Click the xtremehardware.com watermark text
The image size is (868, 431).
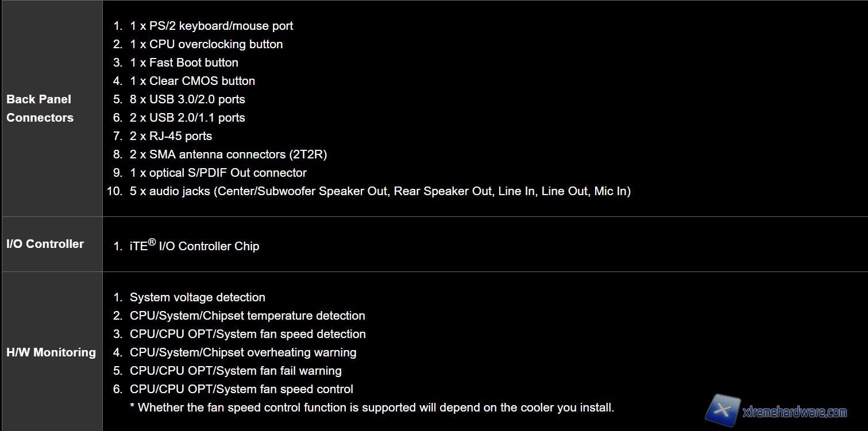click(794, 412)
